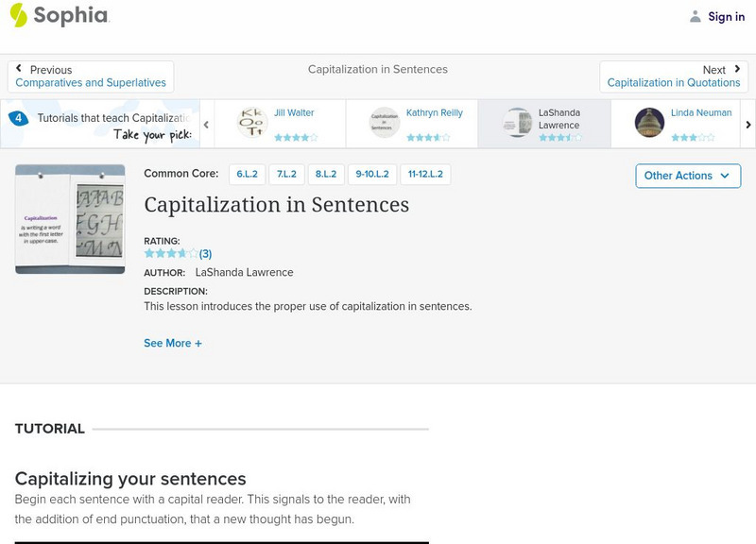Open the 6.L.2 Common Core tag

click(247, 175)
